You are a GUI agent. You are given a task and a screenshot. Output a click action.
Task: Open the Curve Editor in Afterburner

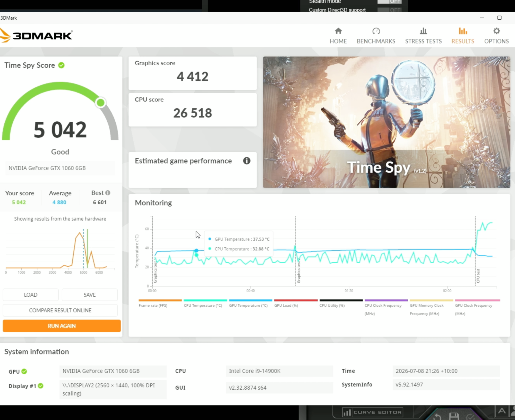pos(373,412)
